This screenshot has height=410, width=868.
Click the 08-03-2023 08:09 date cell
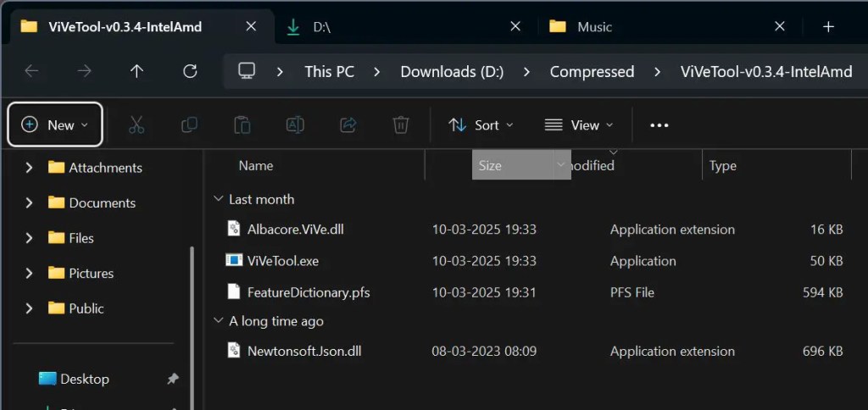484,351
